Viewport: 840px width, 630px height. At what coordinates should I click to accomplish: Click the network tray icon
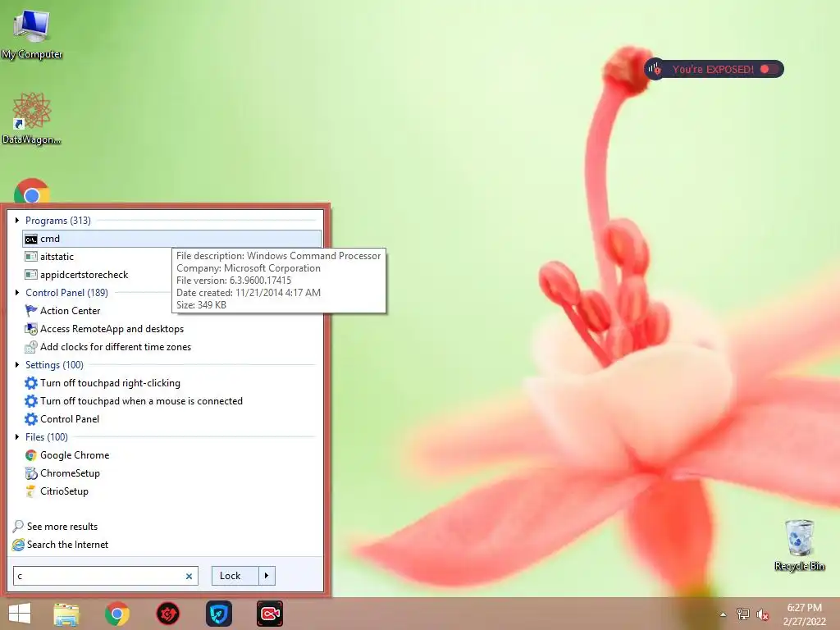[x=743, y=614]
